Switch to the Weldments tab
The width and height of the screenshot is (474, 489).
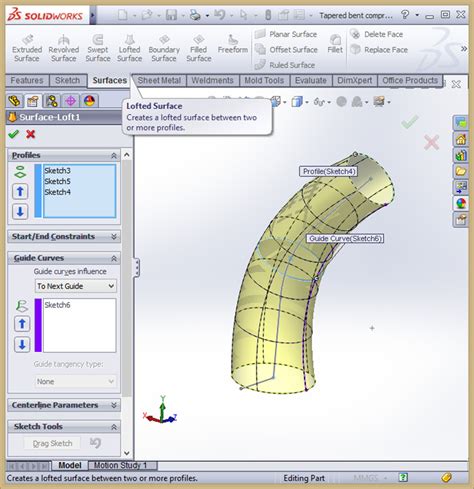pyautogui.click(x=212, y=80)
